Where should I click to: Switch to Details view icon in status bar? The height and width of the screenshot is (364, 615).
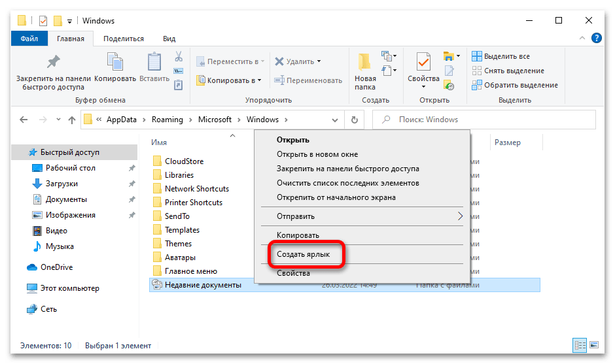(x=580, y=345)
